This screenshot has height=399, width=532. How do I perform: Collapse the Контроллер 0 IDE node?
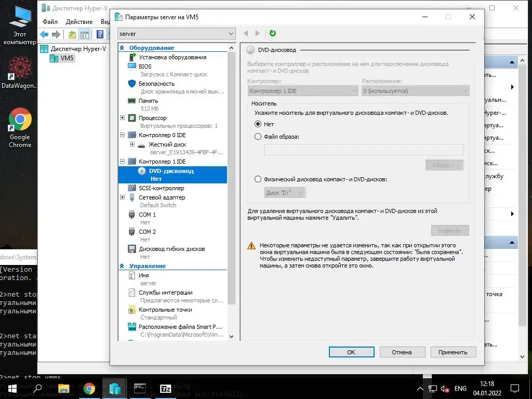(123, 135)
